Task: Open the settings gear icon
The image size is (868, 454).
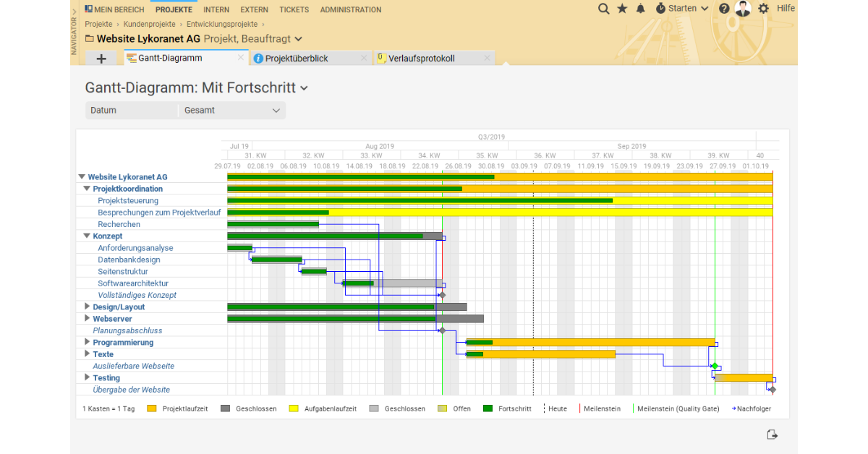Action: pos(763,9)
